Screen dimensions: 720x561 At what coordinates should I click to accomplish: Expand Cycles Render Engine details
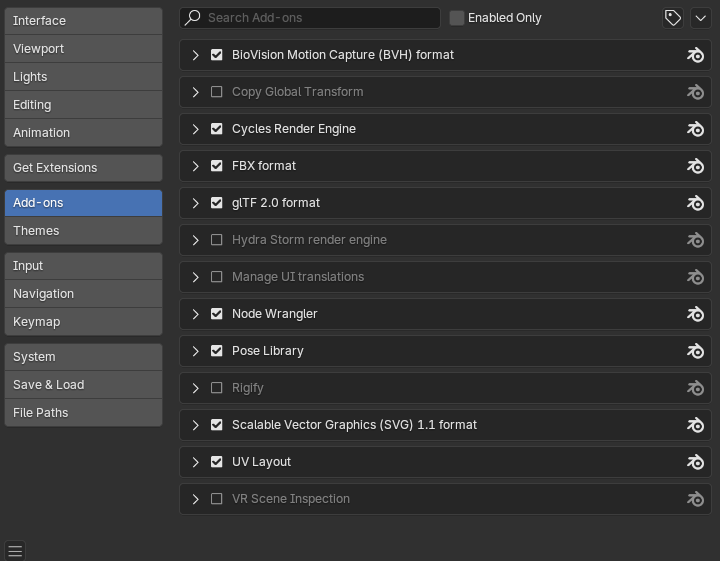point(196,129)
